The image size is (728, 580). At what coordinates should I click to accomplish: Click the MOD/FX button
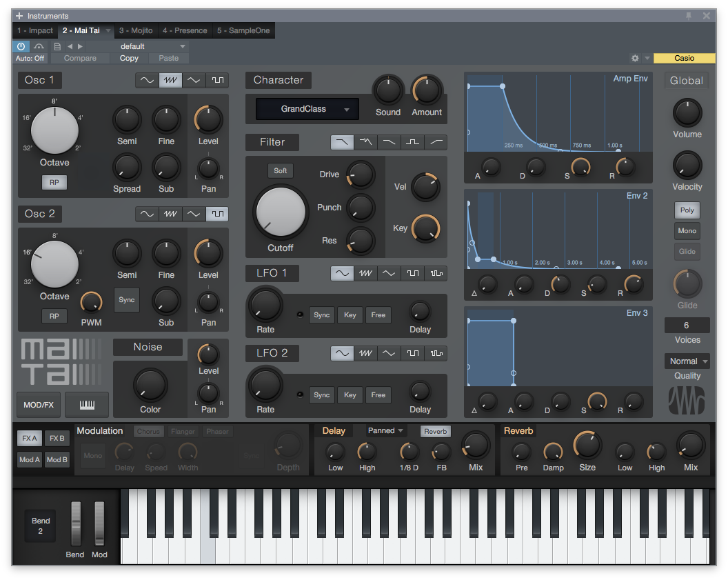coord(39,405)
